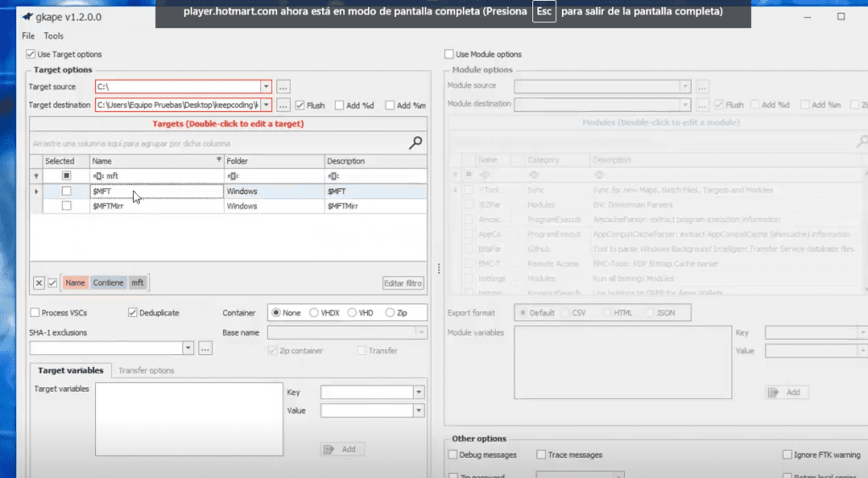Enable Debug messages checkbox

[453, 455]
